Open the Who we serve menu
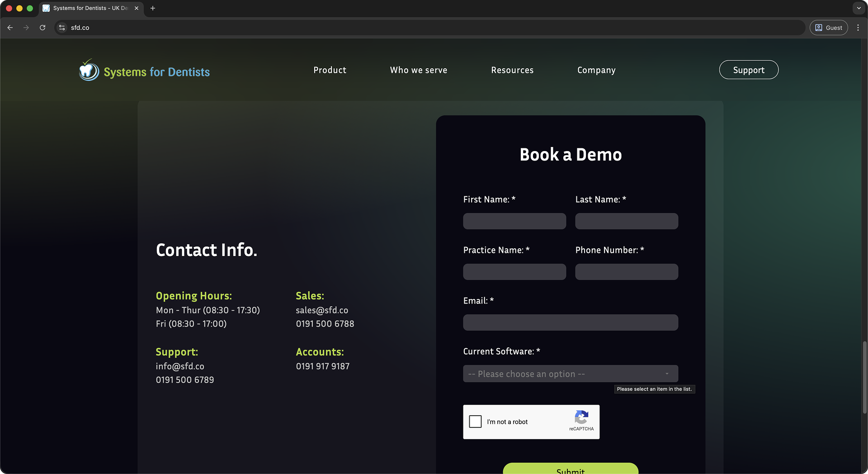 click(x=419, y=70)
